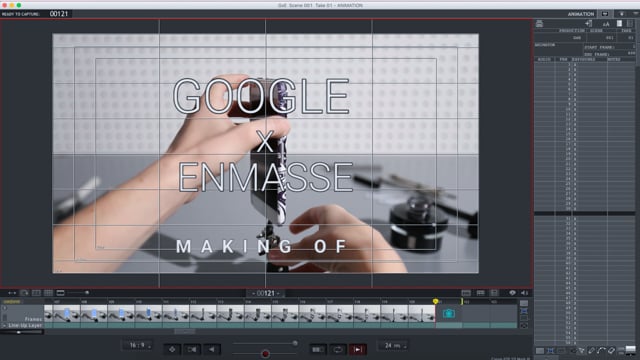Click the target icon right of timeline
The height and width of the screenshot is (360, 640).
pyautogui.click(x=524, y=325)
